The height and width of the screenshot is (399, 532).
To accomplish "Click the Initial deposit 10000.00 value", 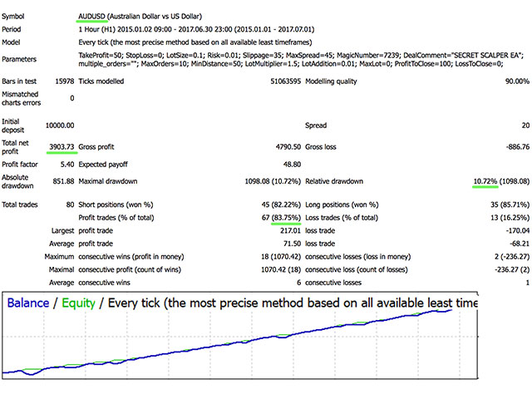I will (60, 126).
